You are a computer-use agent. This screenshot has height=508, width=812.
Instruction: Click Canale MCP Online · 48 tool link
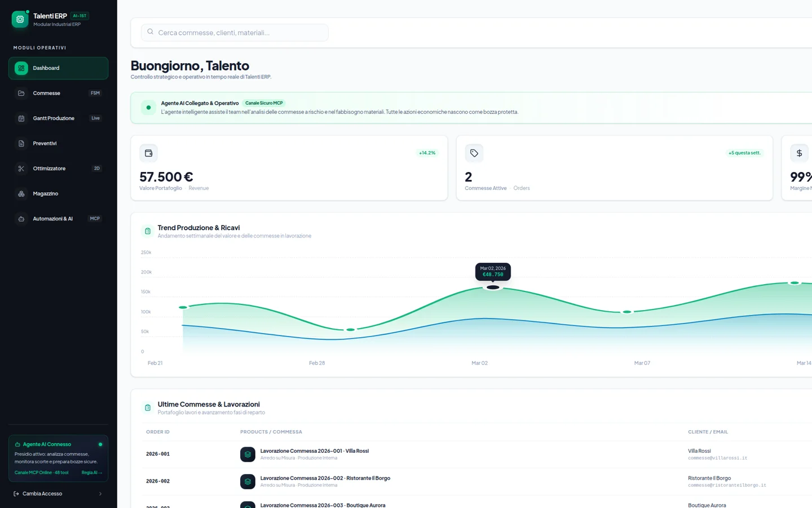(x=42, y=472)
